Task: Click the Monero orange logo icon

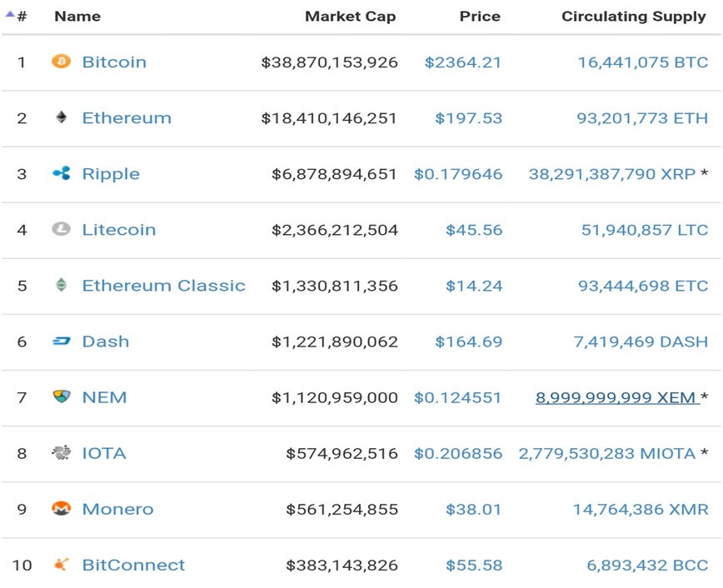Action: click(x=61, y=508)
